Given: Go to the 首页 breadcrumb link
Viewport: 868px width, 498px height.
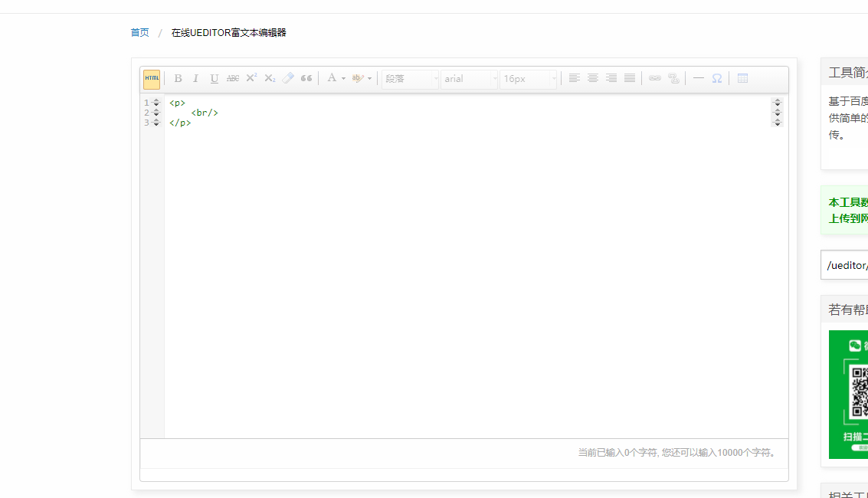Looking at the screenshot, I should tap(139, 33).
